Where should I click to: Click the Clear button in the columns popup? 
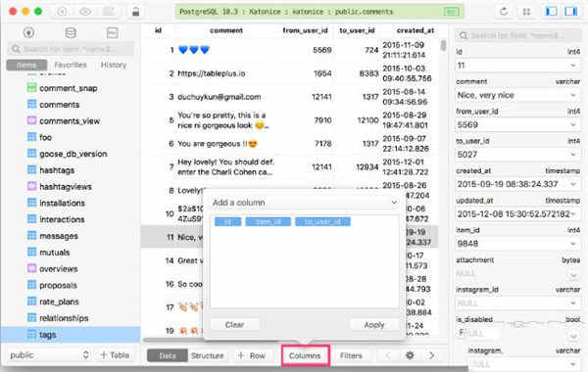coord(235,325)
